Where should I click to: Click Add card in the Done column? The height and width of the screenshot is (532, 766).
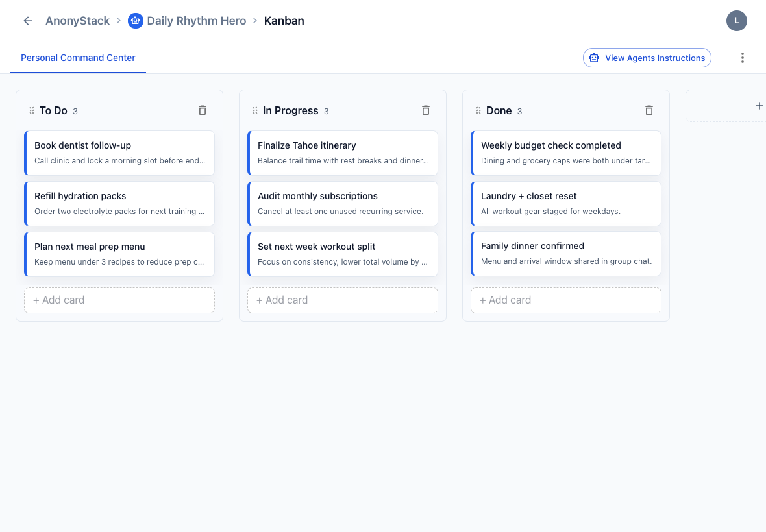pos(565,300)
